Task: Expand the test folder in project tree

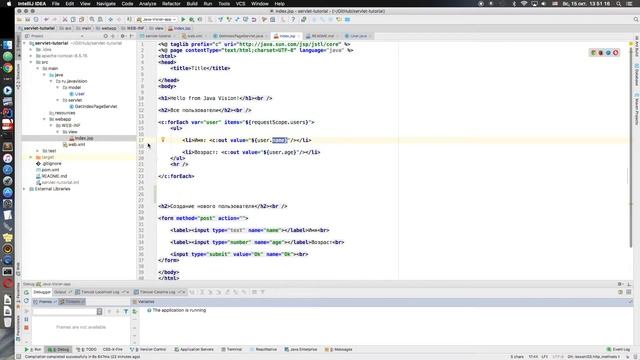Action: 38,151
